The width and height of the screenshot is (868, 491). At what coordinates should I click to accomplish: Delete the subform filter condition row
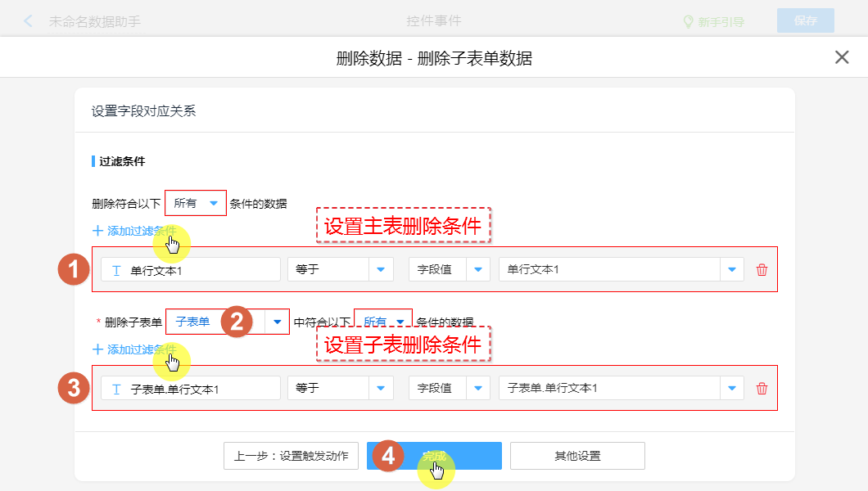click(x=762, y=389)
